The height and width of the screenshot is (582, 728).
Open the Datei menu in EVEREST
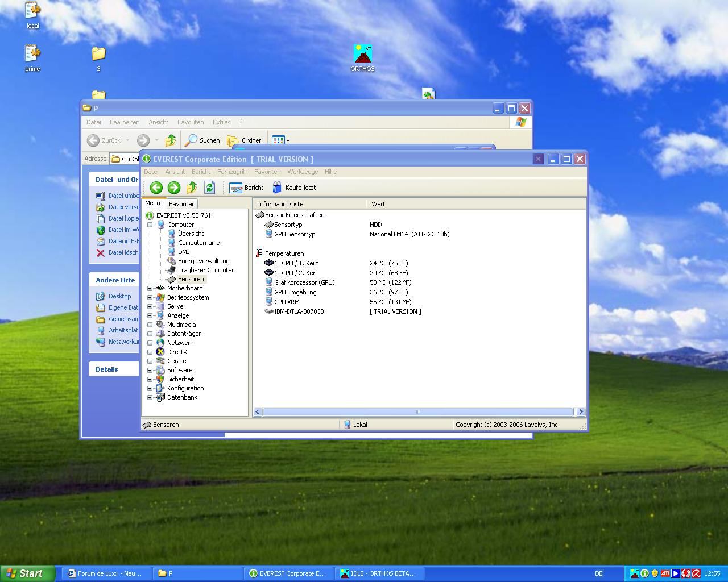(151, 172)
